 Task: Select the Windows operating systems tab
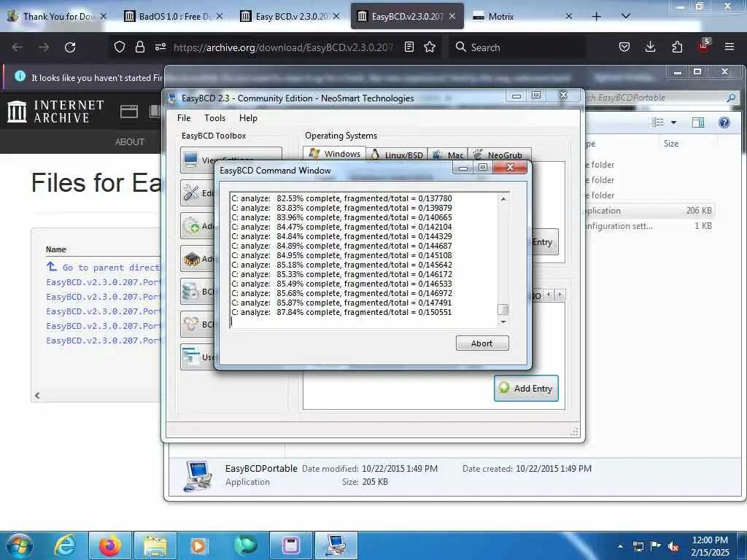click(334, 154)
